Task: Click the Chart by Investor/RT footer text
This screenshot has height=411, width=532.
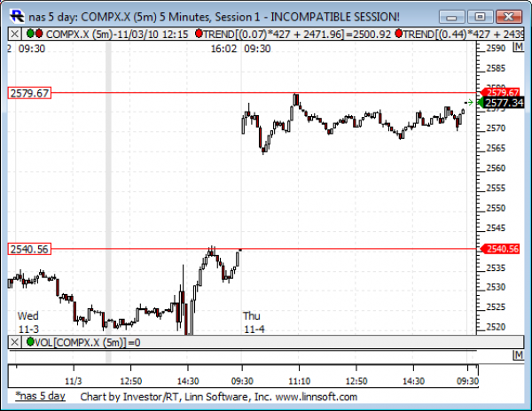Action: point(218,397)
